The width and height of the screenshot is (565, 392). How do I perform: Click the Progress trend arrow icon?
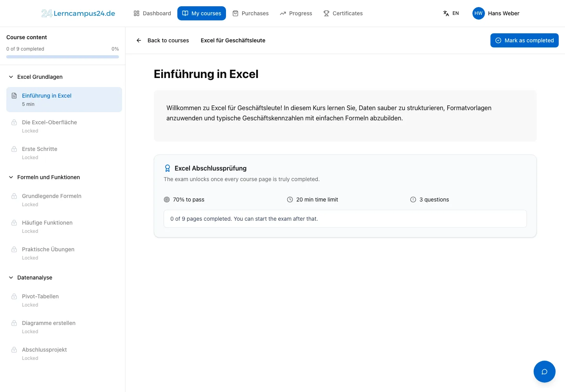pos(283,13)
